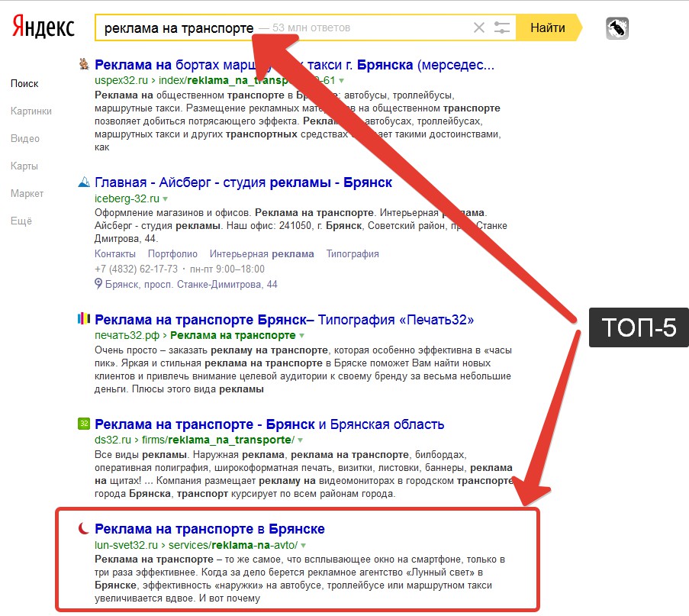
Task: Click snippet starting Все виды рекламы
Action: click(304, 475)
